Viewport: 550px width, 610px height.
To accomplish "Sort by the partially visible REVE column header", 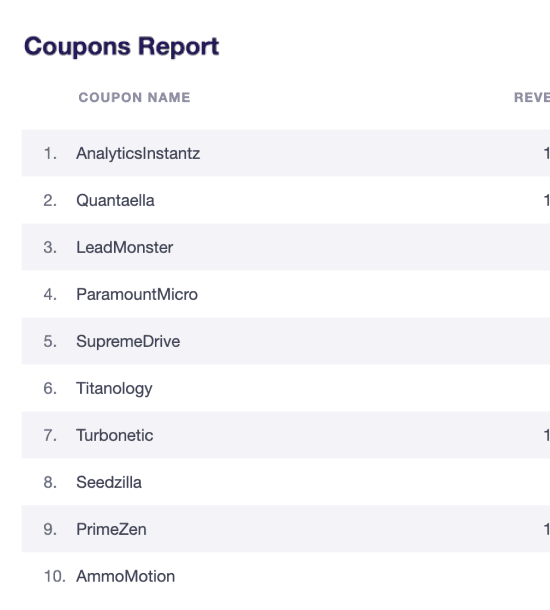I will pyautogui.click(x=532, y=97).
